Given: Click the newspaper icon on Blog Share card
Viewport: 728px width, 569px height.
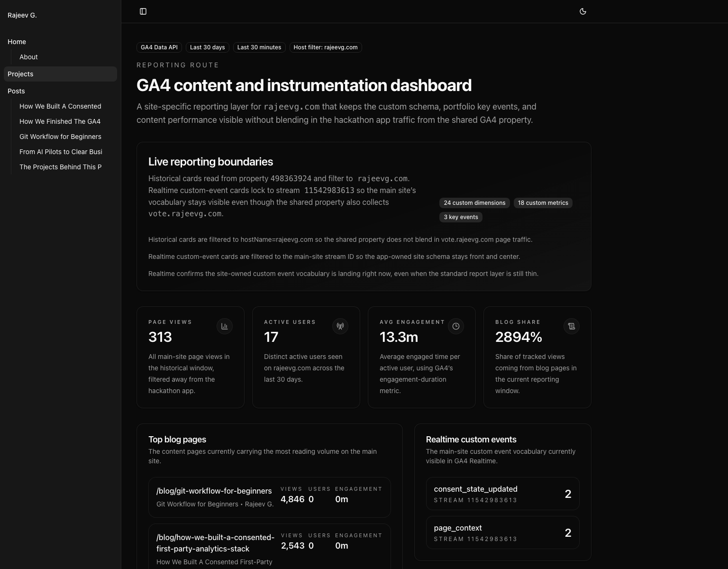Looking at the screenshot, I should coord(571,326).
